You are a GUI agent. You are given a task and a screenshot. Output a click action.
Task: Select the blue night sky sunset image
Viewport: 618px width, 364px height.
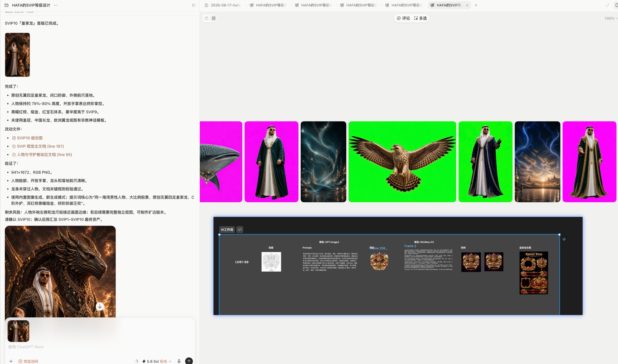point(537,162)
